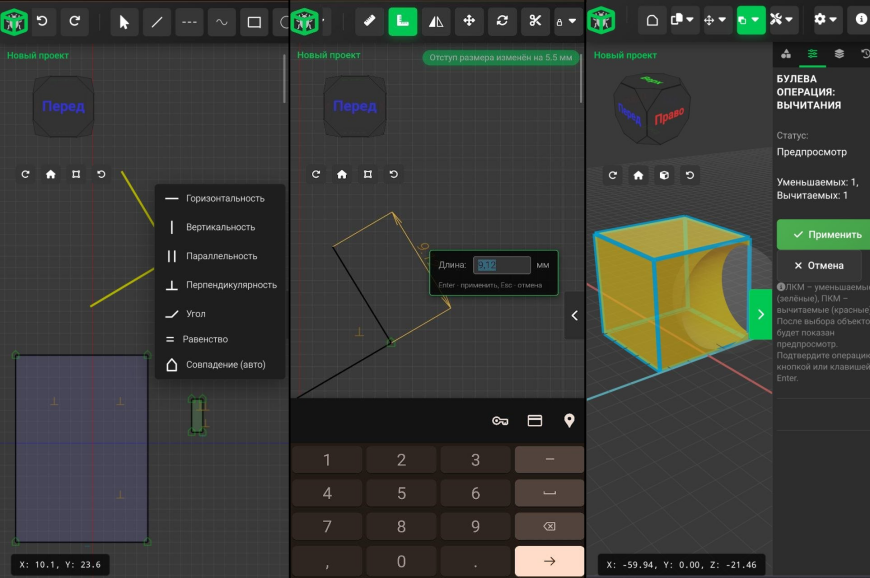Image resolution: width=870 pixels, height=578 pixels.
Task: Choose Равенство constraint from the menu
Action: point(220,339)
